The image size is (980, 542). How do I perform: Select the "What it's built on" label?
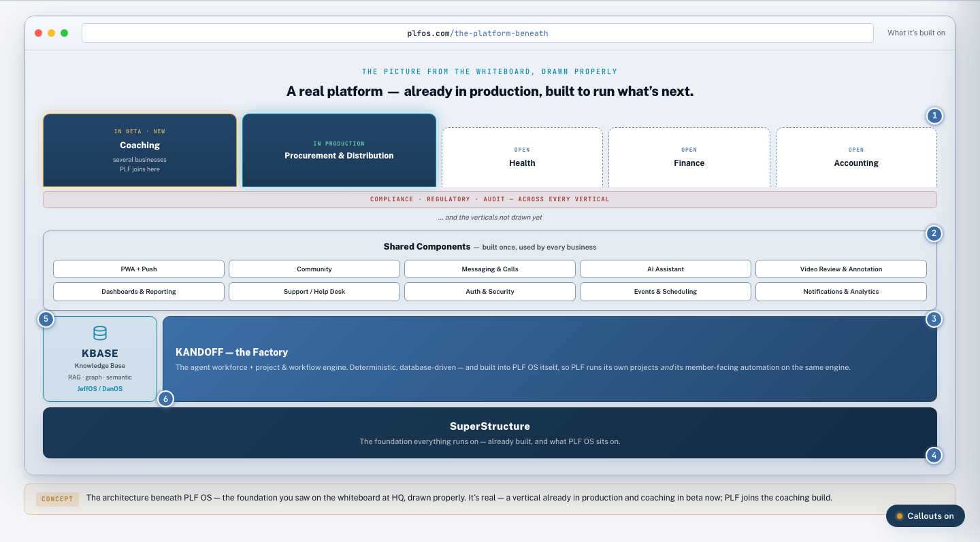point(916,33)
